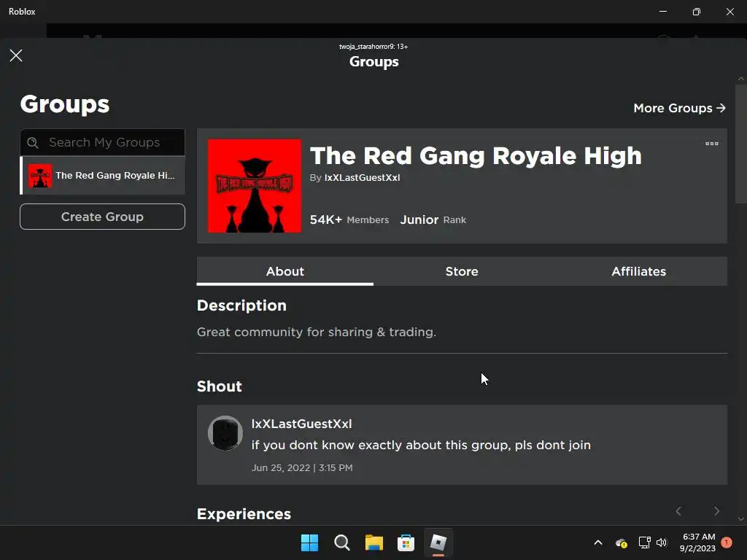The image size is (747, 560).
Task: Open the volume speaker tray icon
Action: tap(662, 542)
